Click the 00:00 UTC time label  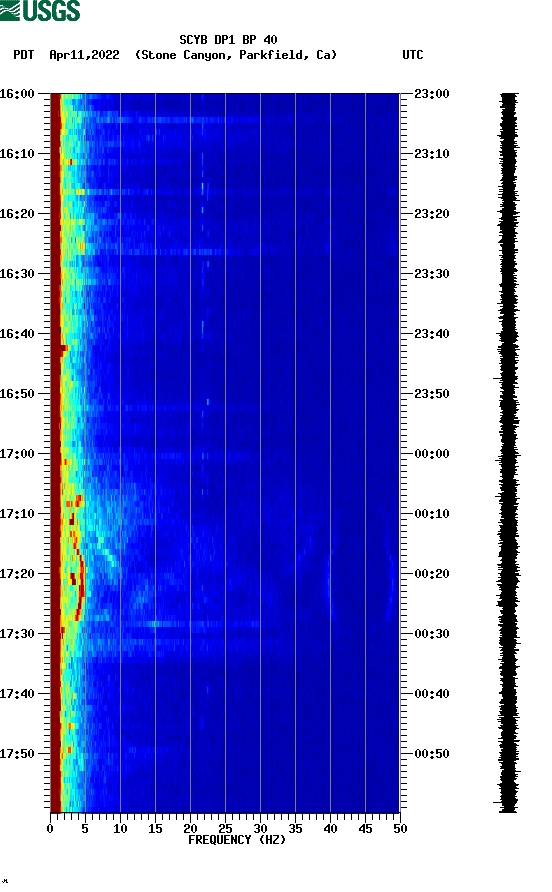[432, 454]
